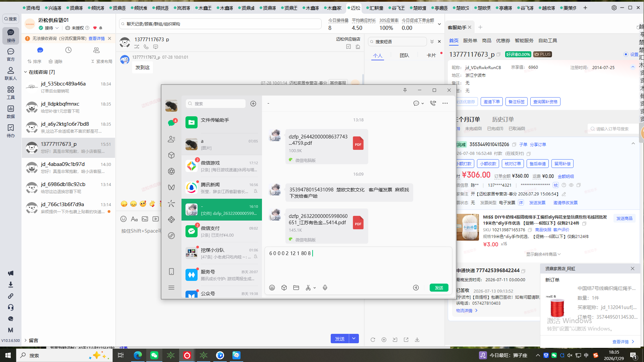This screenshot has width=644, height=362.
Task: Open the 自助工具 tab
Action: tap(547, 41)
